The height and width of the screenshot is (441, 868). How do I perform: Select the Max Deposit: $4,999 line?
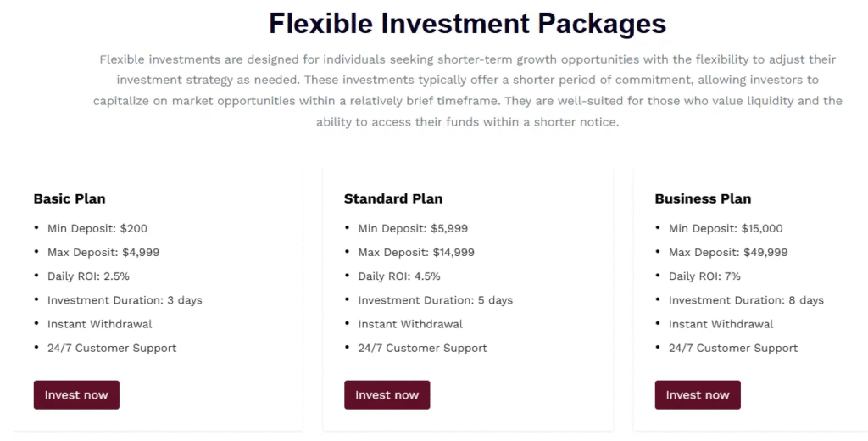point(103,252)
